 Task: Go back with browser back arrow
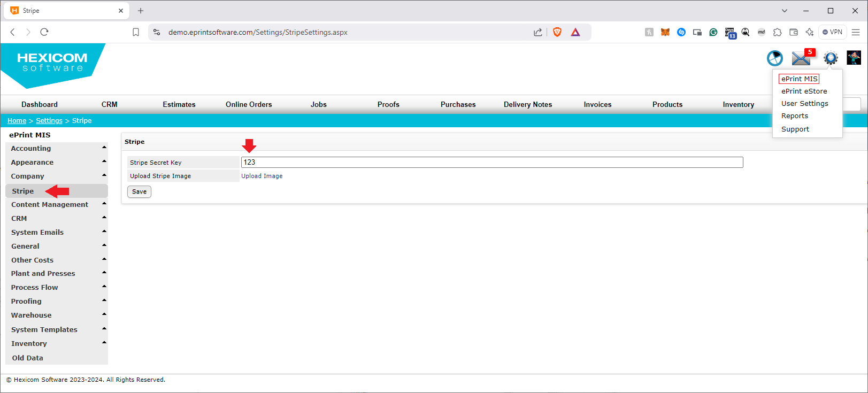point(13,32)
